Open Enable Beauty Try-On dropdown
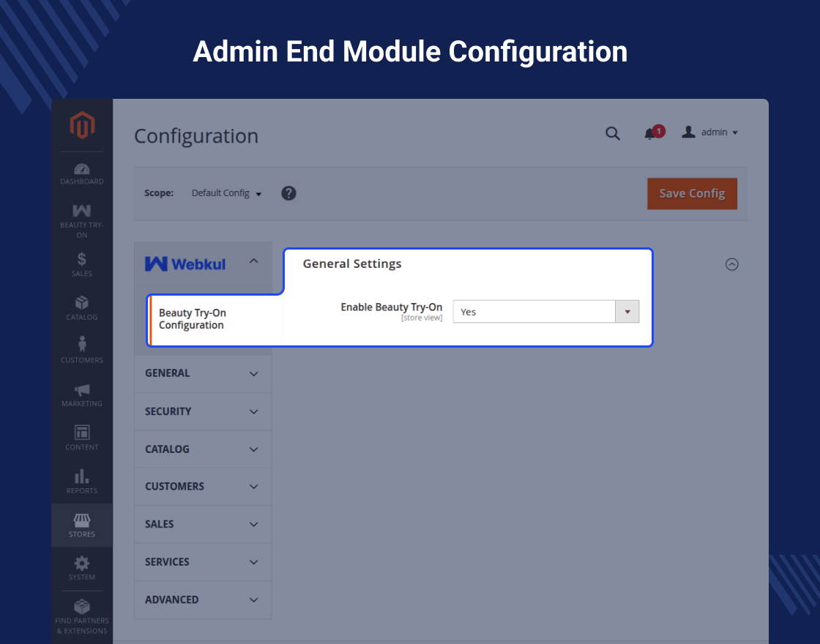The image size is (820, 644). click(x=545, y=312)
